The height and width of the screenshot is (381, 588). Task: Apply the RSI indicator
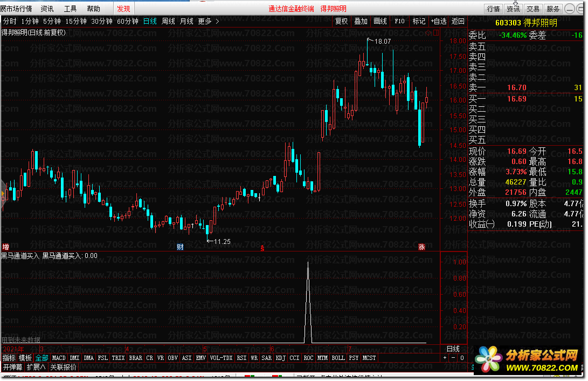[241, 358]
